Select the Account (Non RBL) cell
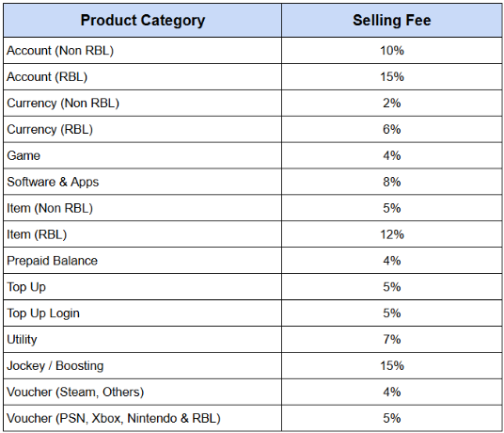This screenshot has width=504, height=433. click(x=142, y=51)
